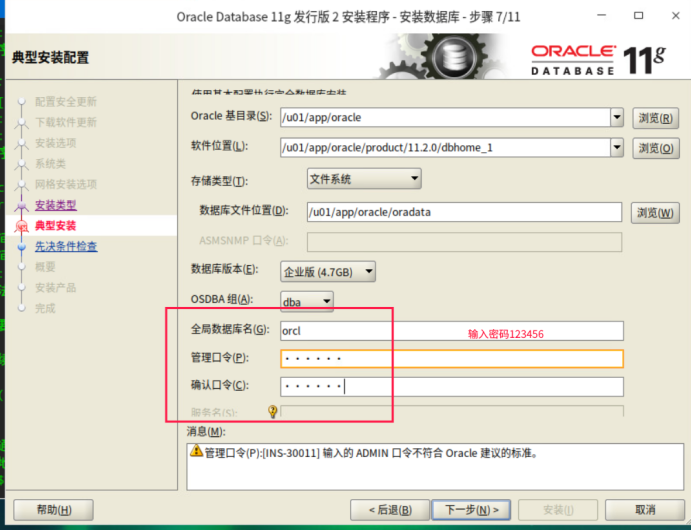Select the 典型安装 step in sidebar
The image size is (691, 531).
pyautogui.click(x=56, y=226)
